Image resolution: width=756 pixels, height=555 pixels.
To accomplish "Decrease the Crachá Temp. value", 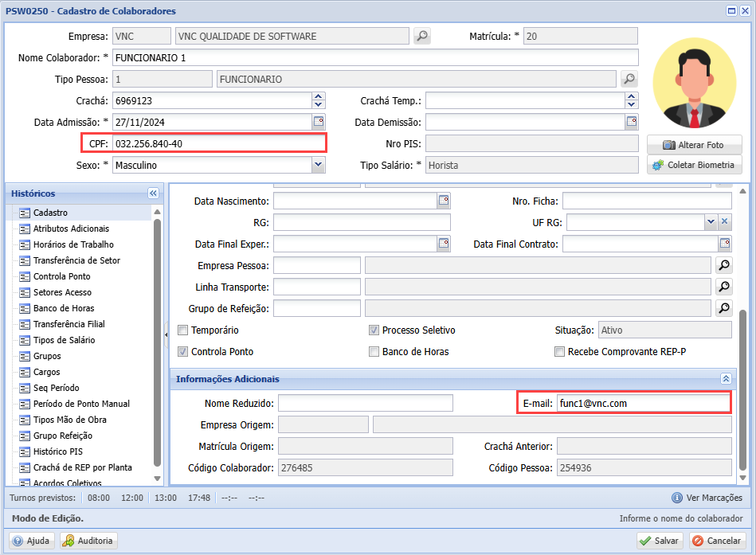I will 632,104.
